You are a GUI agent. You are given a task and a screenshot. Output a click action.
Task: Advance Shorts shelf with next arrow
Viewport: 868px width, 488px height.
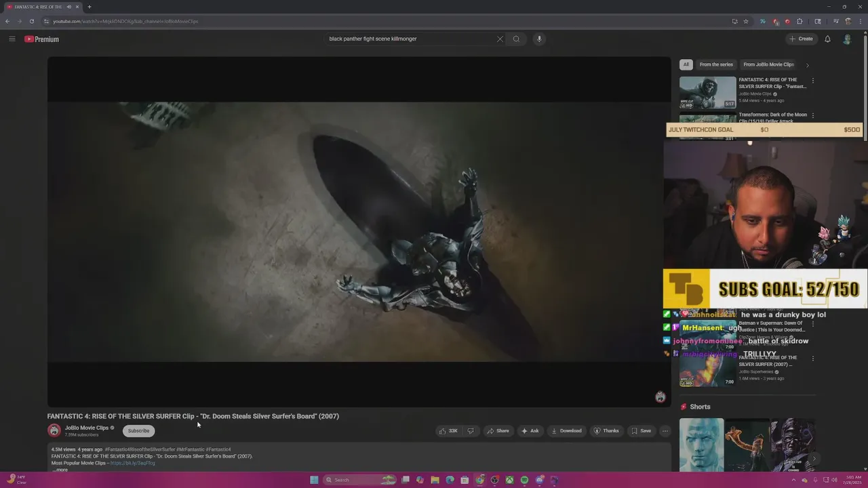coord(814,459)
